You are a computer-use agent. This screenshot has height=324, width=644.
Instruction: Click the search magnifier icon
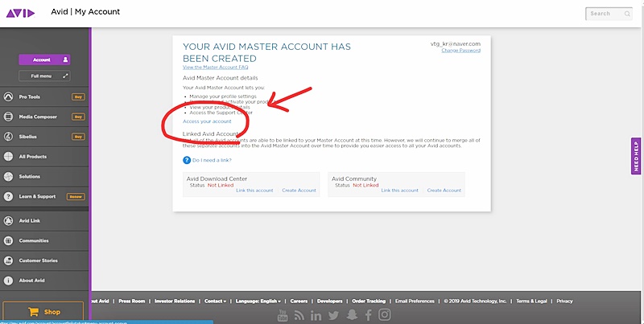point(627,14)
